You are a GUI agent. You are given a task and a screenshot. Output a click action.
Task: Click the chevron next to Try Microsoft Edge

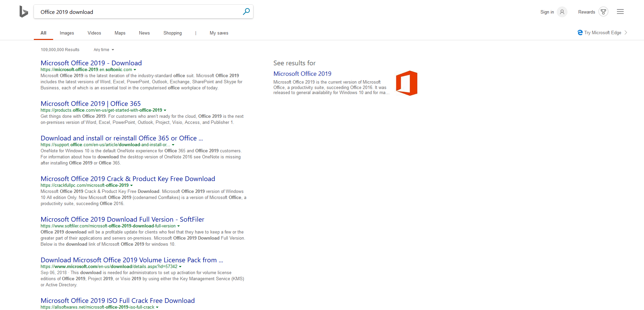pos(626,32)
